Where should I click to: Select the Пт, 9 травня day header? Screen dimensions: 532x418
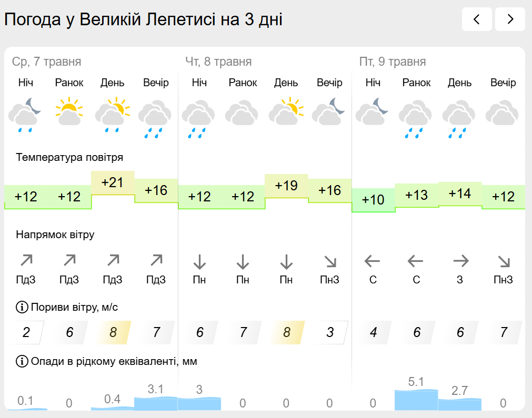coord(393,62)
